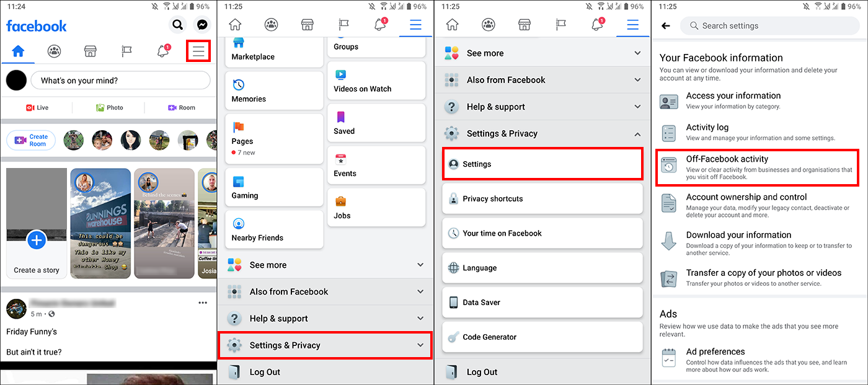Open the Groups icon above the expanded Settings & Privacy list

[489, 25]
